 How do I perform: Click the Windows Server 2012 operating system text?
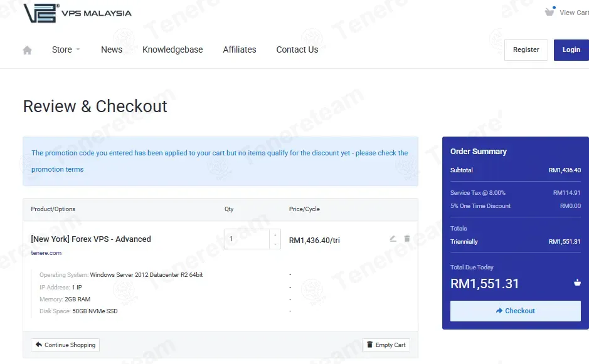[x=147, y=274]
